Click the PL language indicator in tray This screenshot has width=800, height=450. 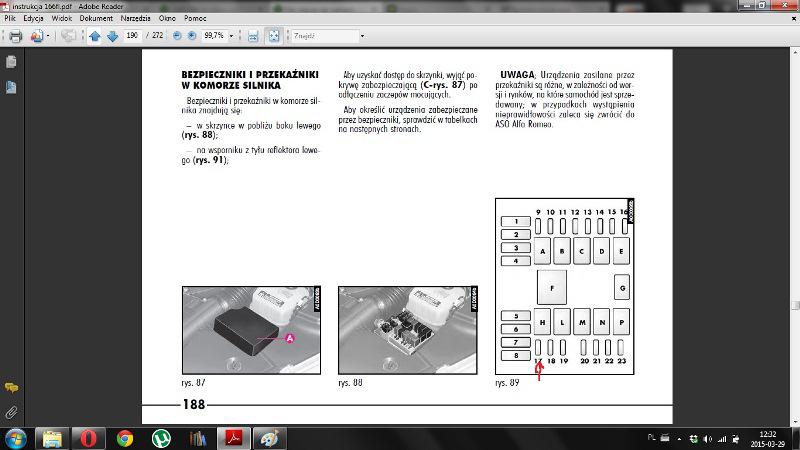[652, 438]
